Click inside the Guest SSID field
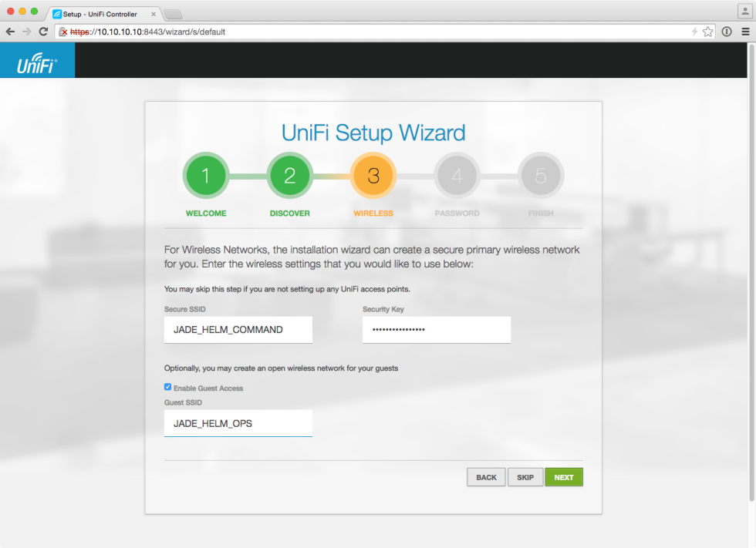Screen dimensions: 756x548 (238, 422)
